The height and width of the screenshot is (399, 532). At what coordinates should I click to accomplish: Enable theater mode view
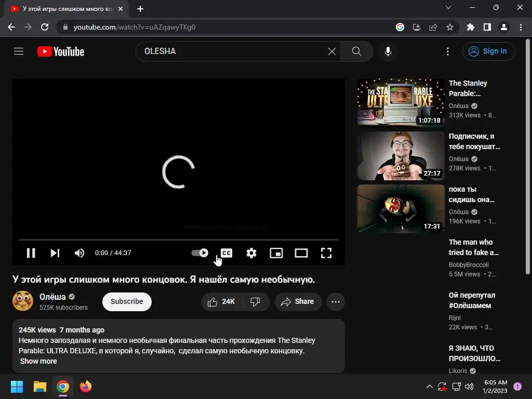301,253
